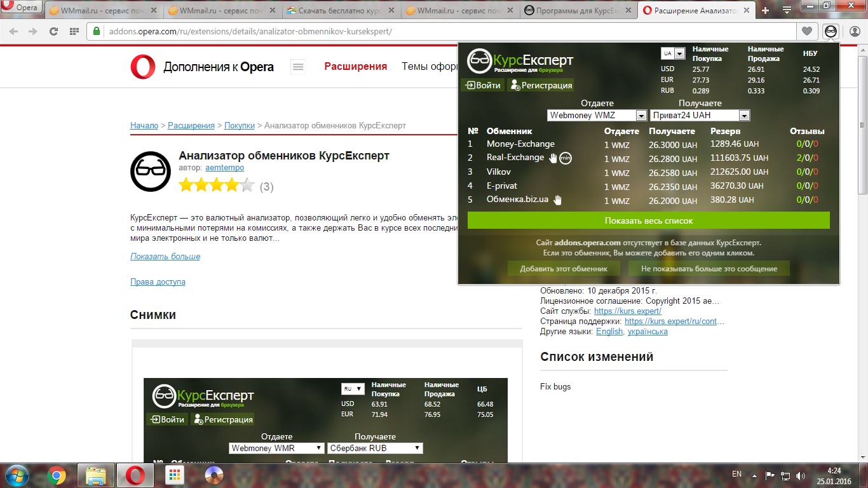Click the browser back arrow
Image resolution: width=868 pixels, height=488 pixels.
tap(14, 31)
